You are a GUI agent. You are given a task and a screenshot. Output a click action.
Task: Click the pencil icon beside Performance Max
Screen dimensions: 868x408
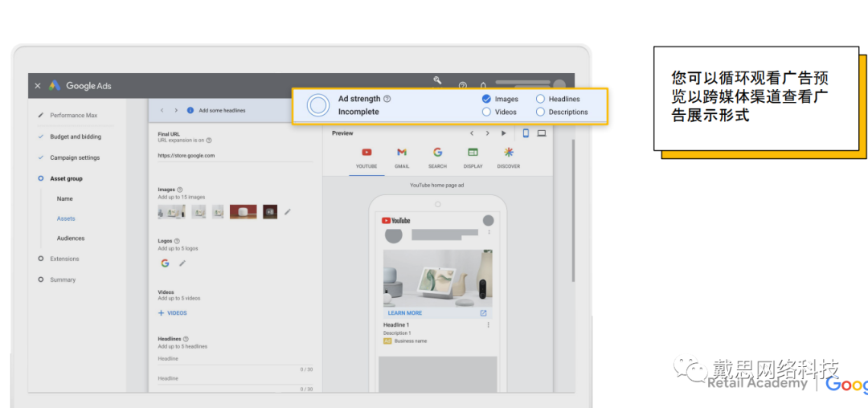pos(40,116)
